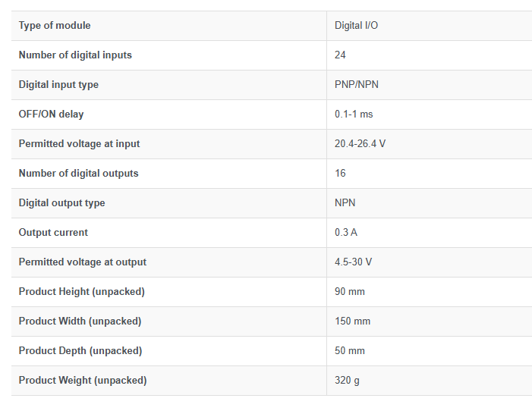
Task: Click the "OFF/ON delay" label
Action: pos(51,114)
